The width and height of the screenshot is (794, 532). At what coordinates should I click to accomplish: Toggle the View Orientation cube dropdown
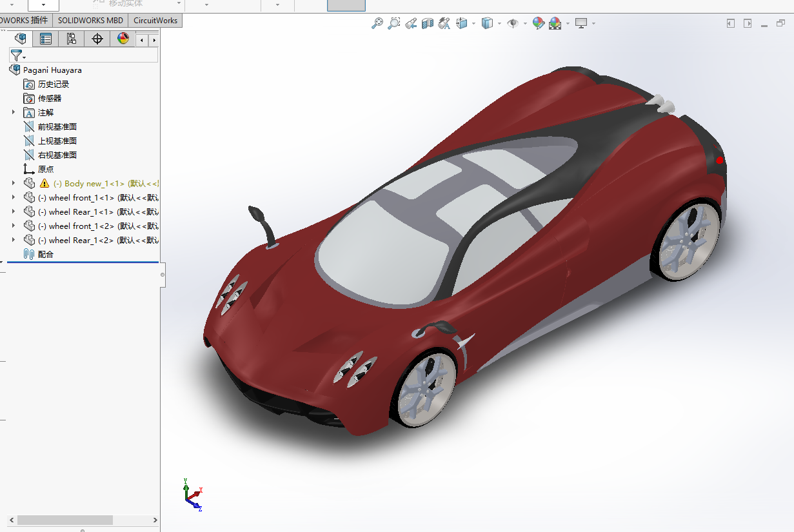point(473,23)
